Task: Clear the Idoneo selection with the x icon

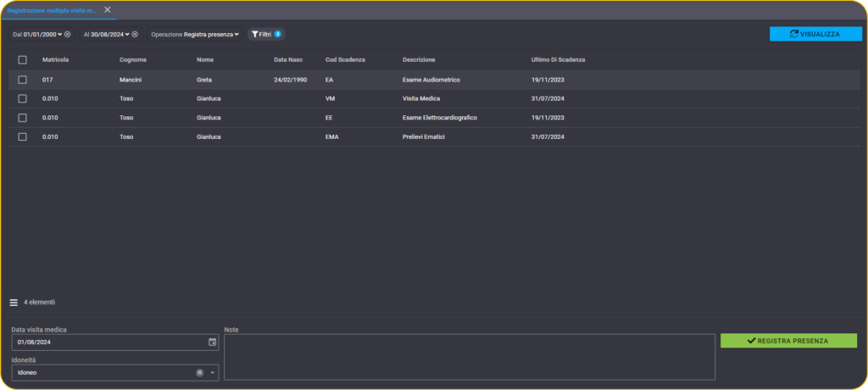Action: pos(199,373)
